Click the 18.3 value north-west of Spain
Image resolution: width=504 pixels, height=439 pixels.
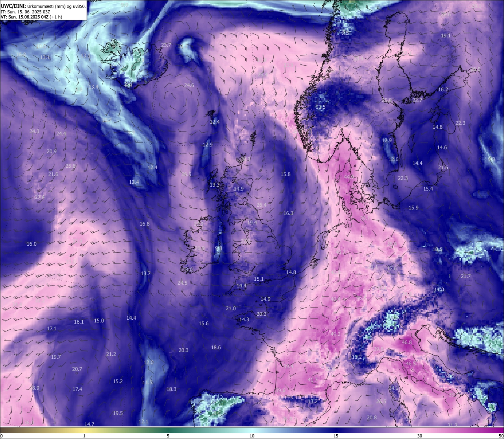(171, 389)
